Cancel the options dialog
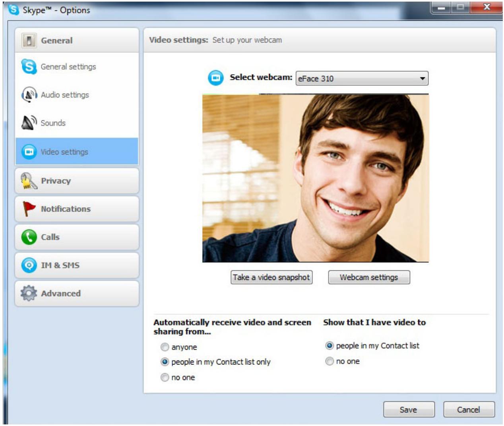This screenshot has height=426, width=504. click(469, 410)
